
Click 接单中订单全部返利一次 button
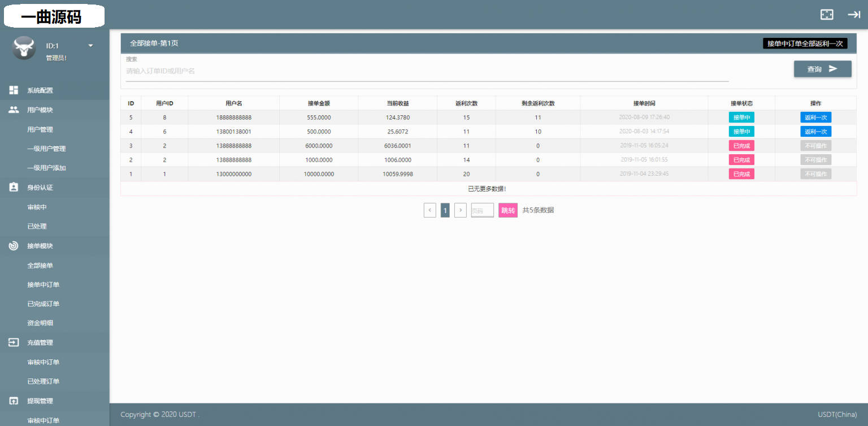(x=805, y=44)
